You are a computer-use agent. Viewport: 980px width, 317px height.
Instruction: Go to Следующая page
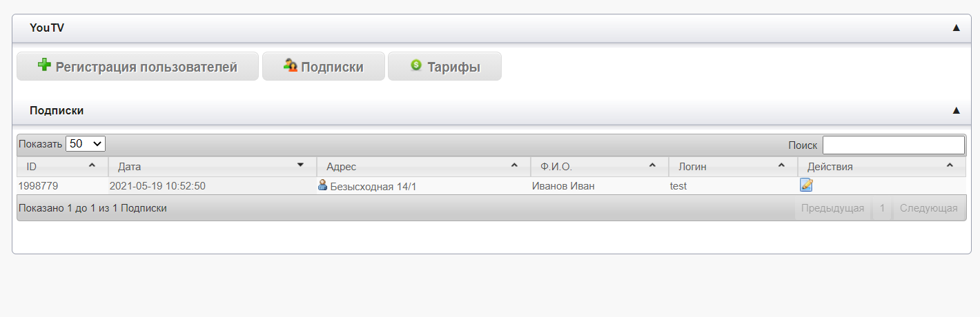tap(928, 208)
